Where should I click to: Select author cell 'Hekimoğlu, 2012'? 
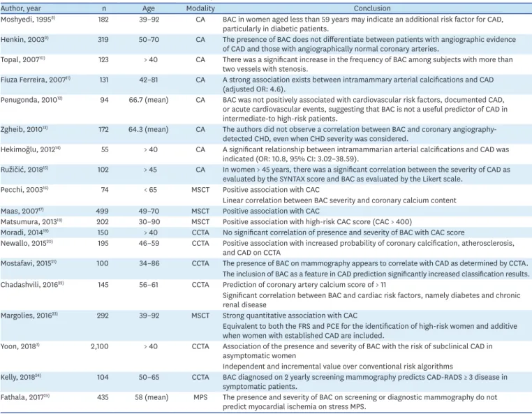(31, 149)
